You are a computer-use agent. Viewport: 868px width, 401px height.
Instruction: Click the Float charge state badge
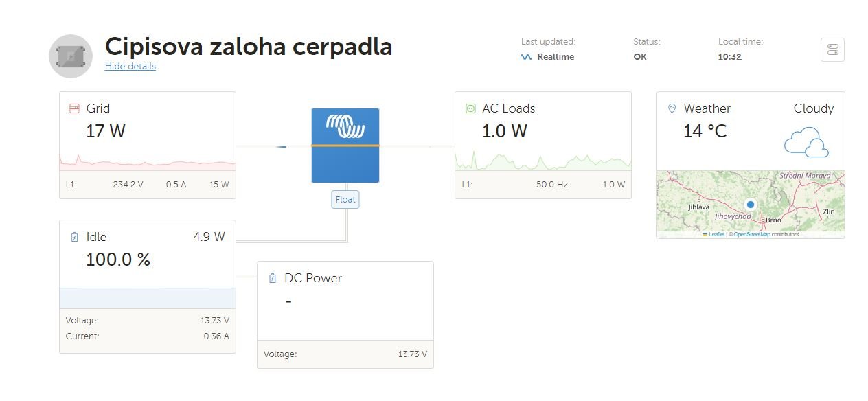click(345, 200)
